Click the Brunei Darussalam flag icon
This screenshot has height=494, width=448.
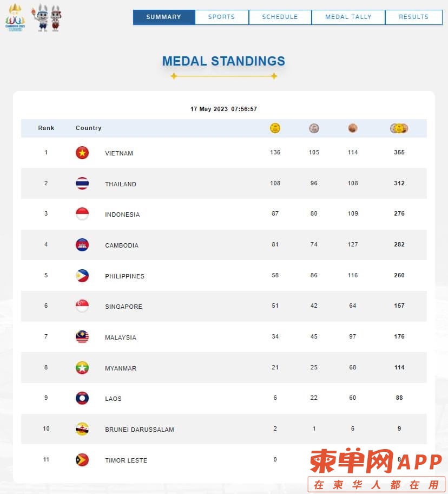82,429
